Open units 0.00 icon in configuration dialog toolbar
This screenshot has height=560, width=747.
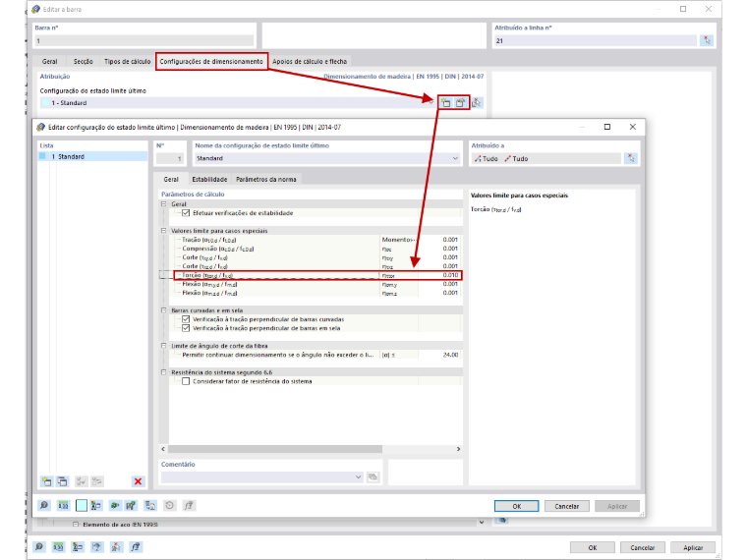63,505
